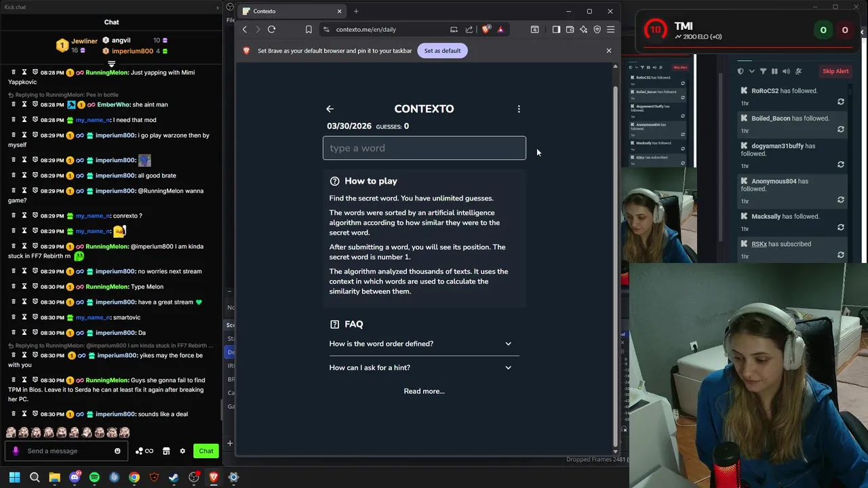Open Spotify from the taskbar
Viewport: 868px width, 488px height.
click(x=94, y=477)
